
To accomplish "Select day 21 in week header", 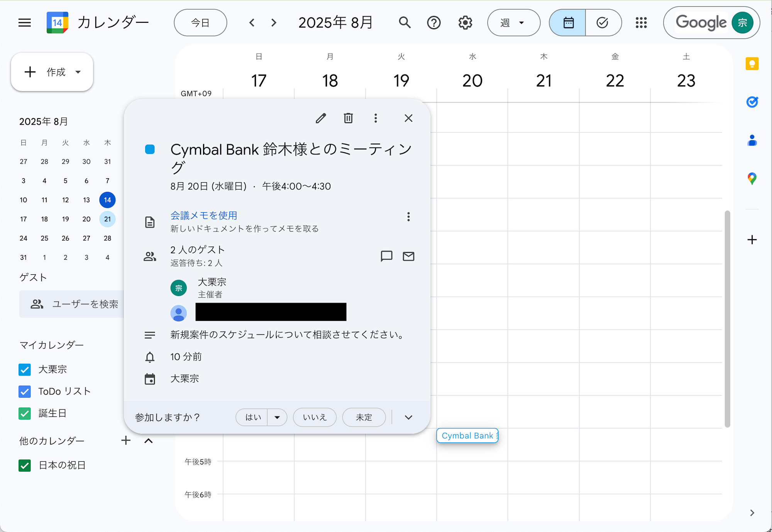I will point(543,81).
